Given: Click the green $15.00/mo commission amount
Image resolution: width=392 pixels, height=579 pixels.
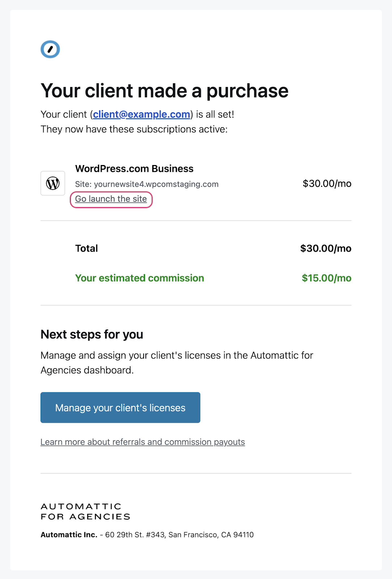Looking at the screenshot, I should coord(326,278).
